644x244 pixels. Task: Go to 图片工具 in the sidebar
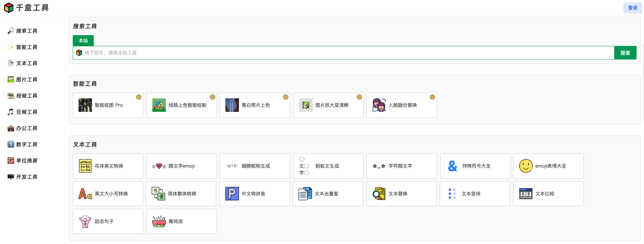click(26, 79)
